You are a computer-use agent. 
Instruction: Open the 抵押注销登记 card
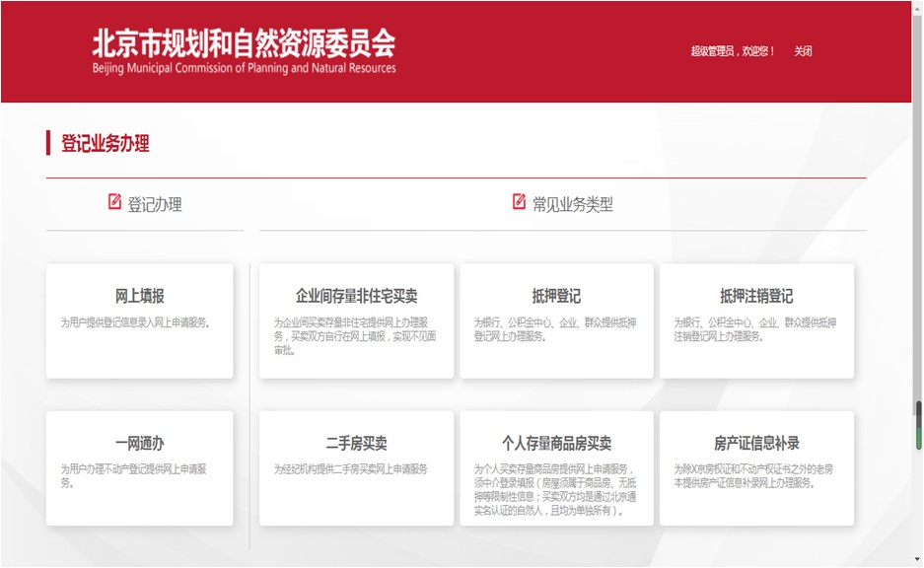pos(756,321)
